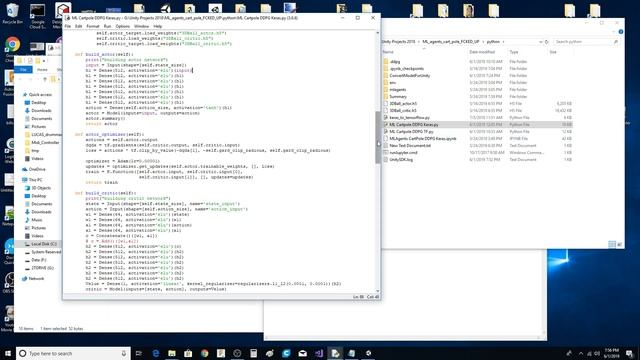Image resolution: width=640 pixels, height=360 pixels.
Task: Sort files by the Name column
Action: [388, 52]
